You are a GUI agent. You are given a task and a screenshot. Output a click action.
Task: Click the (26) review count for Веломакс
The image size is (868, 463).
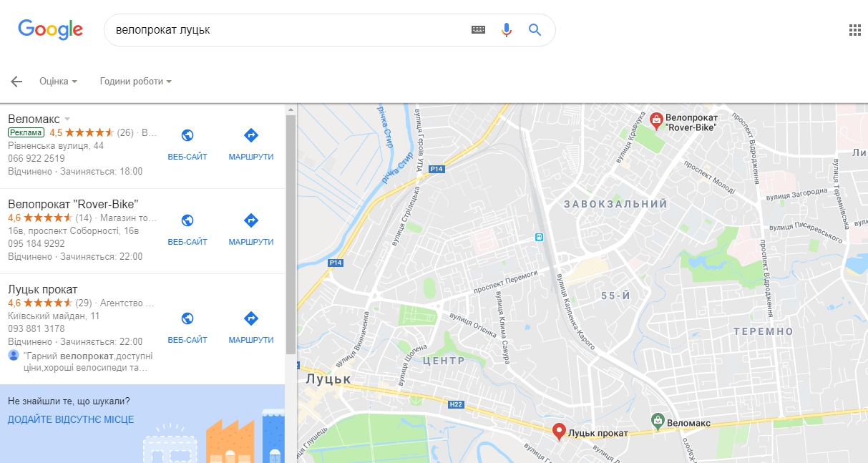[125, 132]
